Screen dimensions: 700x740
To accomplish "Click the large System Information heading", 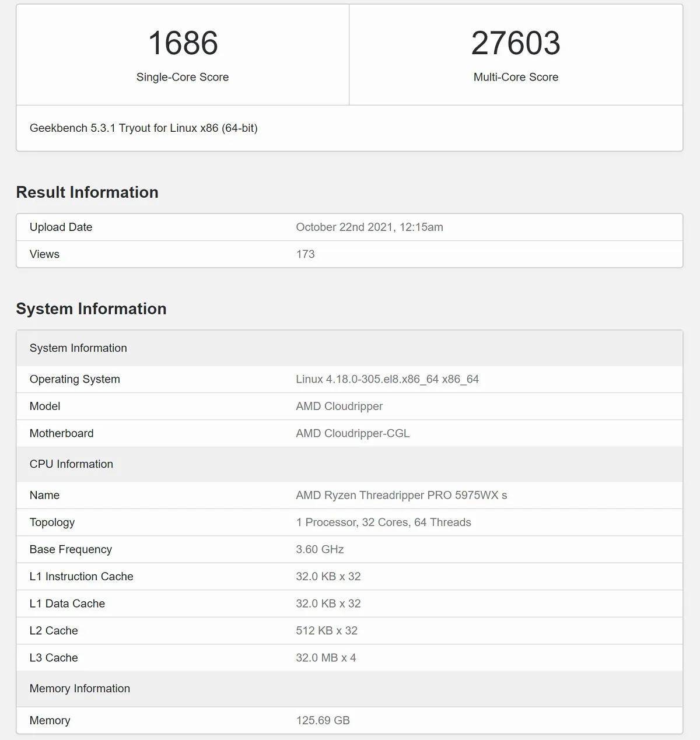I will click(x=91, y=309).
